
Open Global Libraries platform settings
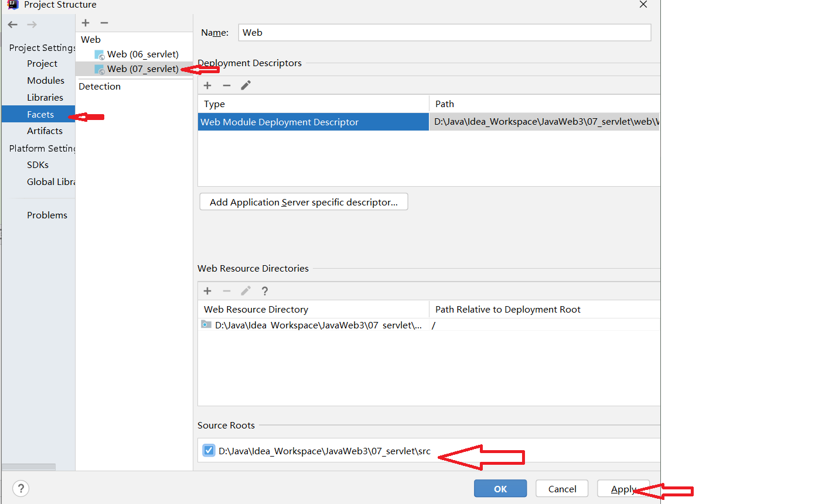tap(51, 181)
